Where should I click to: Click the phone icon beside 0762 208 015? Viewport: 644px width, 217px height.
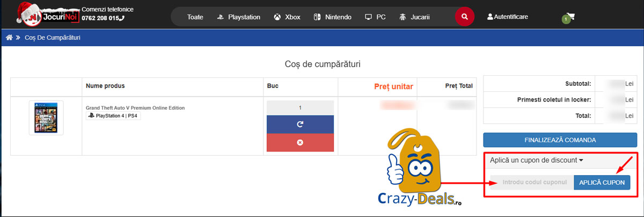click(122, 18)
